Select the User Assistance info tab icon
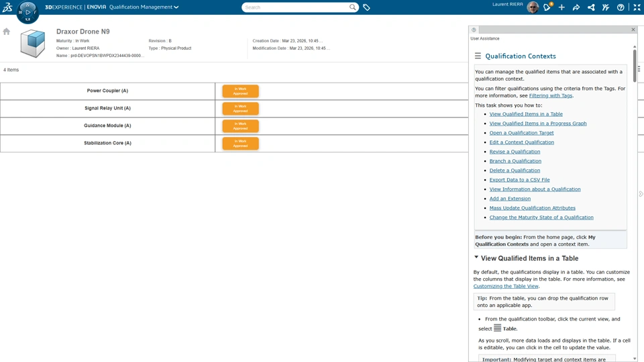 (x=474, y=30)
